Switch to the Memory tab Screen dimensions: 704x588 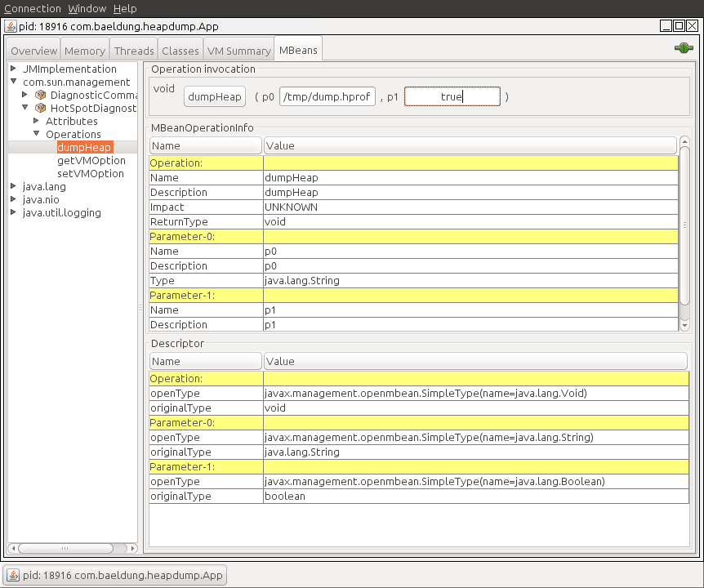point(84,50)
